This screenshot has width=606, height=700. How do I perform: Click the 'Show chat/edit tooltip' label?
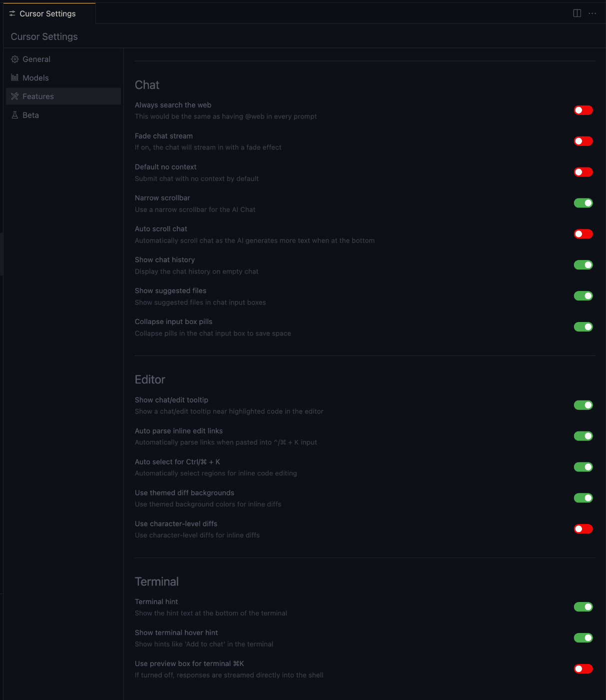171,400
